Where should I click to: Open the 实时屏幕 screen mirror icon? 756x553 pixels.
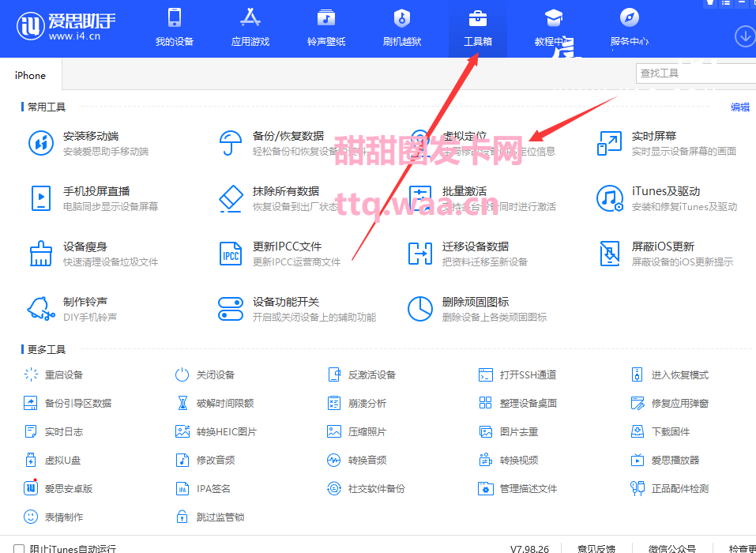pyautogui.click(x=609, y=143)
